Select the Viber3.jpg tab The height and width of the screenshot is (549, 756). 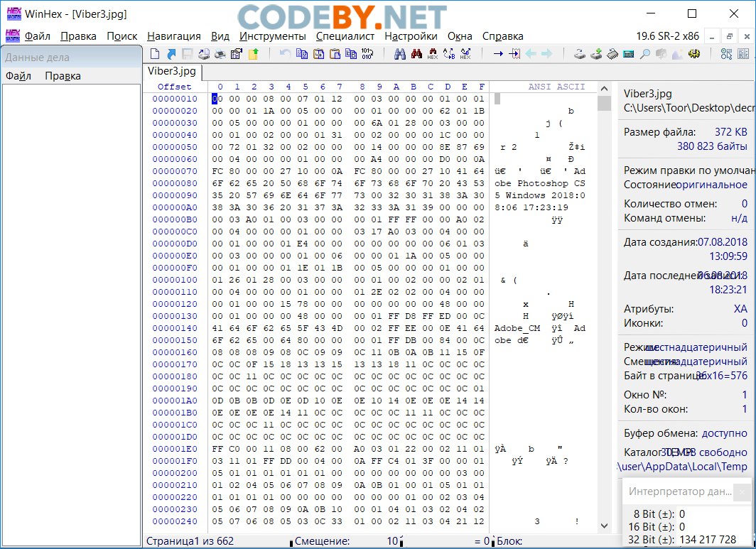coord(172,71)
